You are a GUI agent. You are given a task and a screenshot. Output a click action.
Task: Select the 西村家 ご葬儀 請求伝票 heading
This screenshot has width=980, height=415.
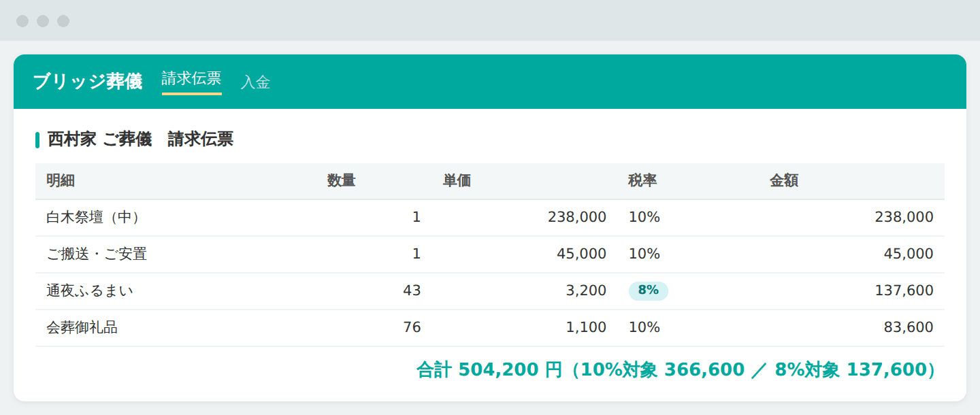tap(140, 139)
